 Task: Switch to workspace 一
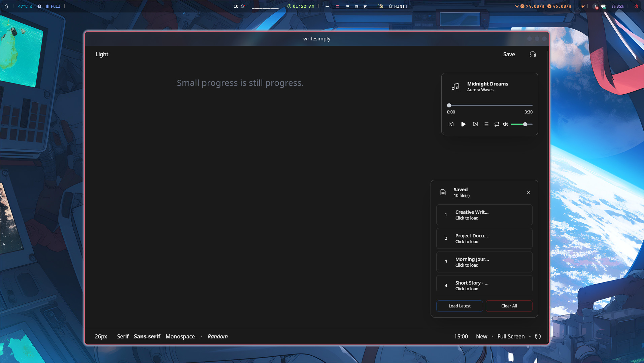pos(327,6)
